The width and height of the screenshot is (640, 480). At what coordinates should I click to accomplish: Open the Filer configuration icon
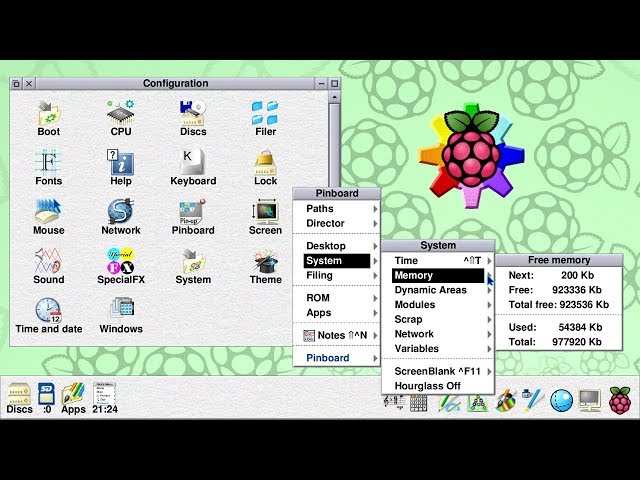(265, 118)
